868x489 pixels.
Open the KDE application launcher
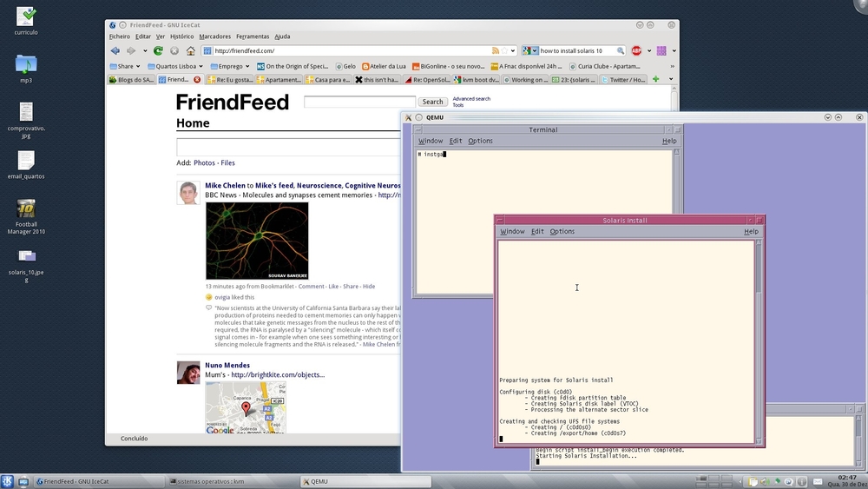point(7,481)
